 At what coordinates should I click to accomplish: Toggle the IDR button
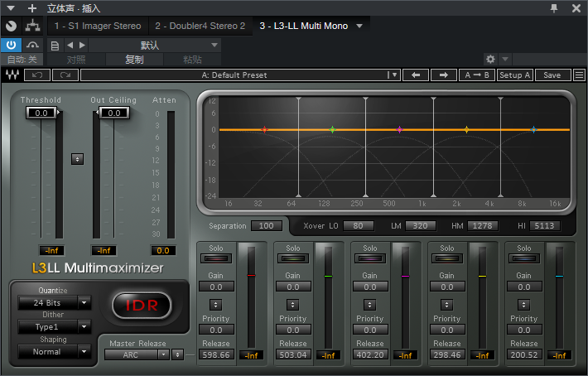[x=142, y=305]
